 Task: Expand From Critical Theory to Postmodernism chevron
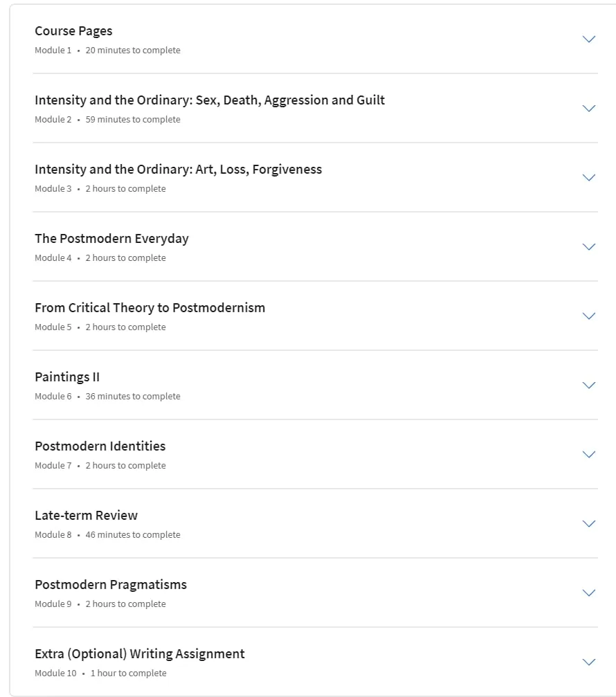tap(589, 316)
